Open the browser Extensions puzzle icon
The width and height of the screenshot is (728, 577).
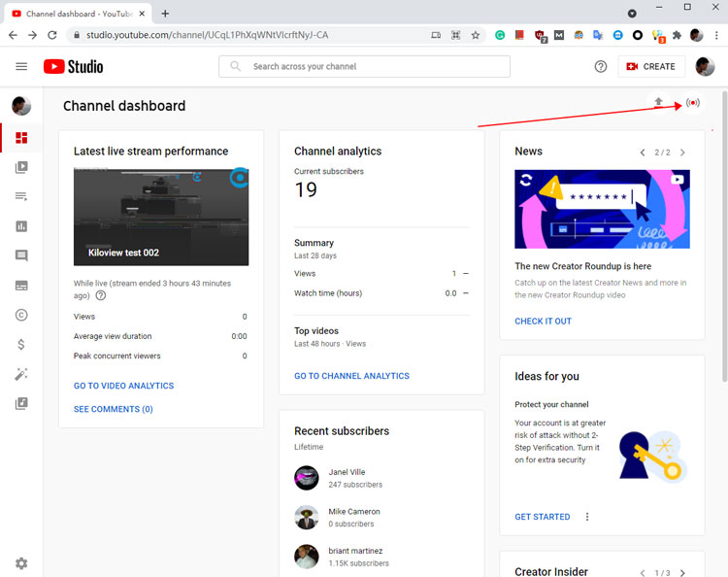(x=677, y=35)
